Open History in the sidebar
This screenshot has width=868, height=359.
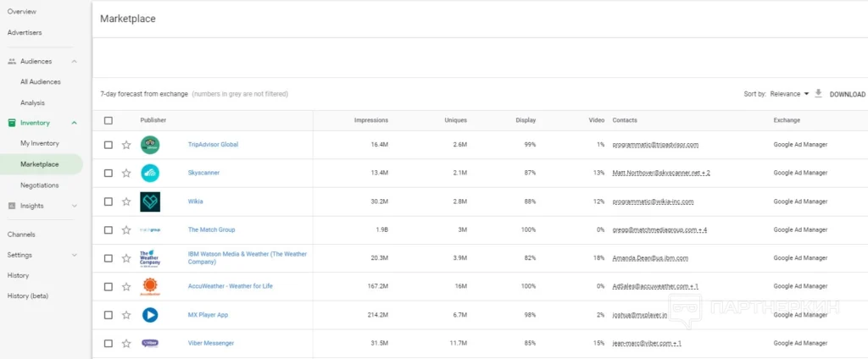pyautogui.click(x=18, y=275)
